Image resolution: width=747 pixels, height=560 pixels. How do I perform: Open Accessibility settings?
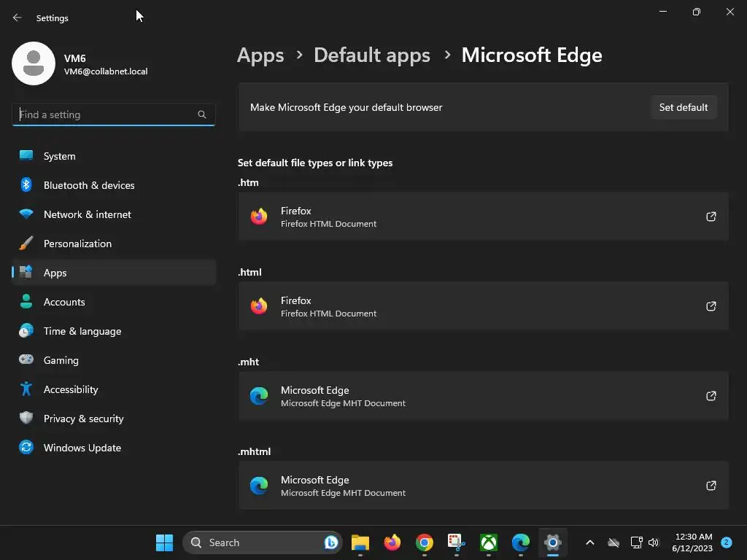pos(114,389)
